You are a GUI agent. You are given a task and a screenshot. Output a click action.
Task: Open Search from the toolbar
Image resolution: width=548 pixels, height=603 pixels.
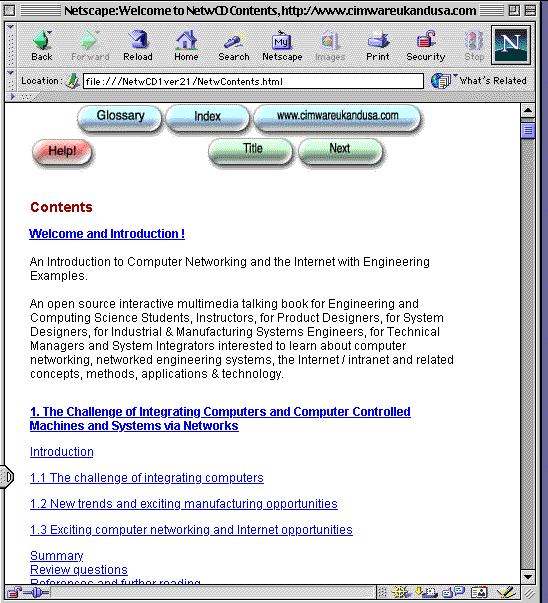coord(234,45)
